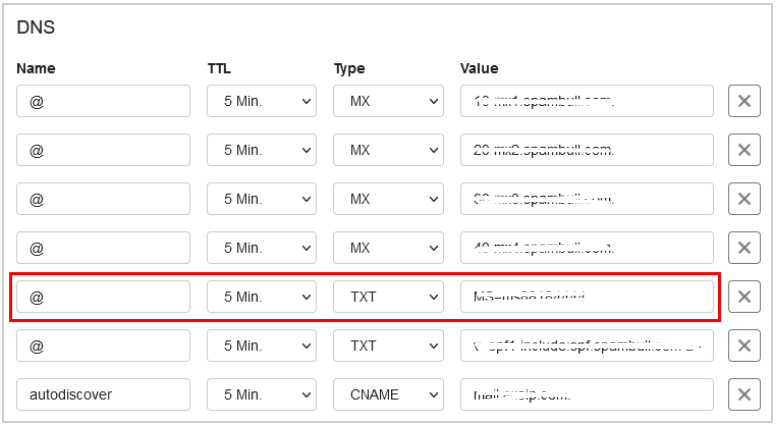777x431 pixels.
Task: Open TTL dropdown for the first MX record
Action: click(261, 101)
